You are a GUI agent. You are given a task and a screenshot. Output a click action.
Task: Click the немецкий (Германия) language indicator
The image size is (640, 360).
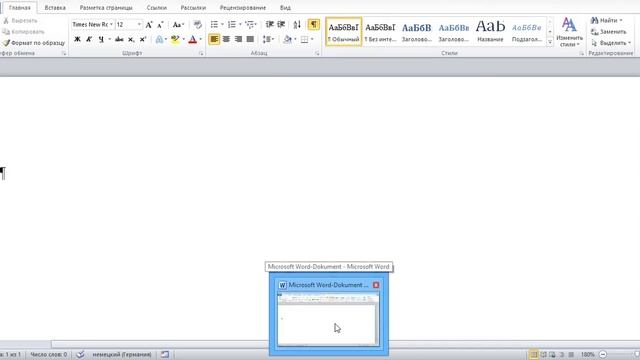[122, 355]
